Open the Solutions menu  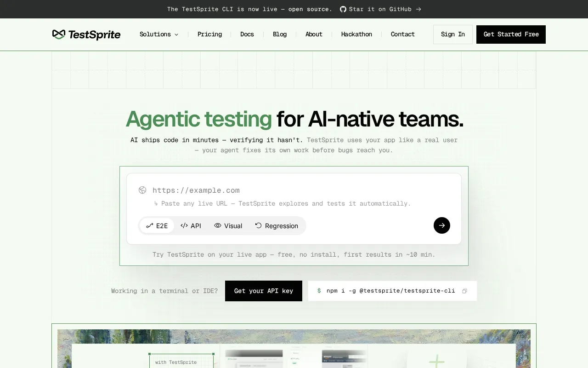(x=159, y=34)
